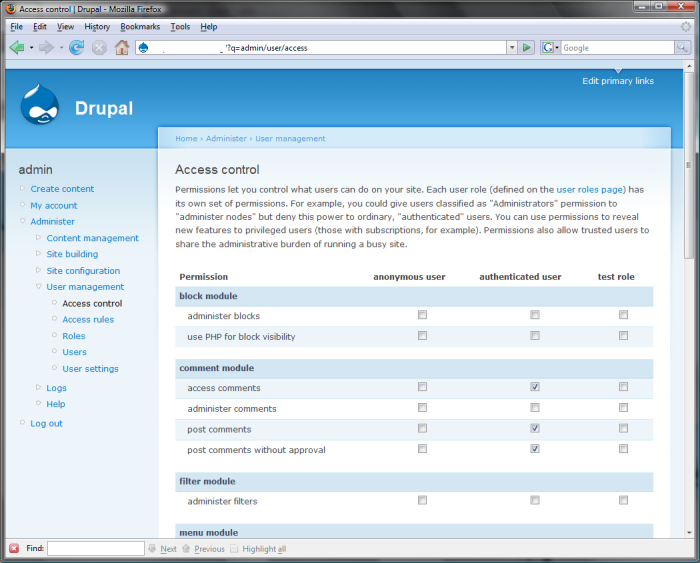Open the Google search engine selector icon
The width and height of the screenshot is (700, 563).
pyautogui.click(x=550, y=47)
